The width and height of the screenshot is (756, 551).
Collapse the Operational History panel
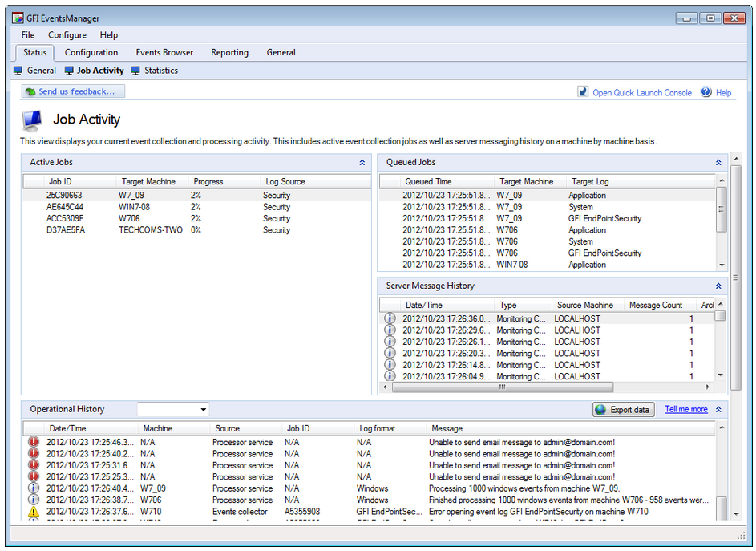pyautogui.click(x=718, y=409)
